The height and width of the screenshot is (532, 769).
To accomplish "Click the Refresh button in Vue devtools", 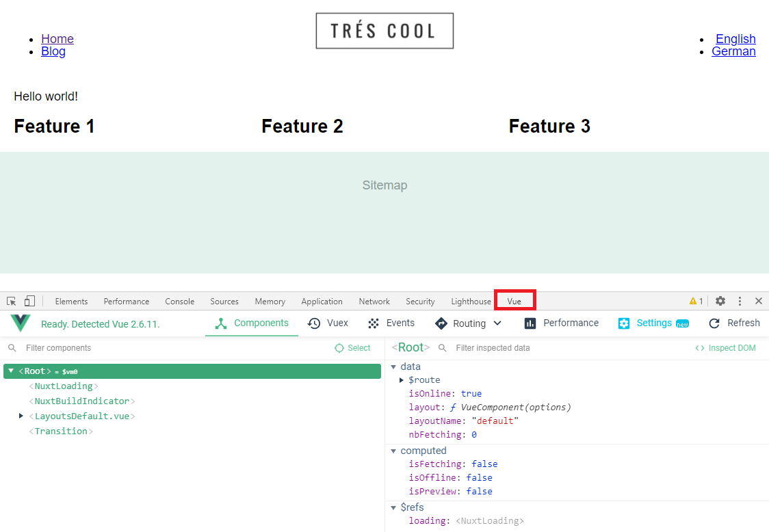I will (734, 323).
